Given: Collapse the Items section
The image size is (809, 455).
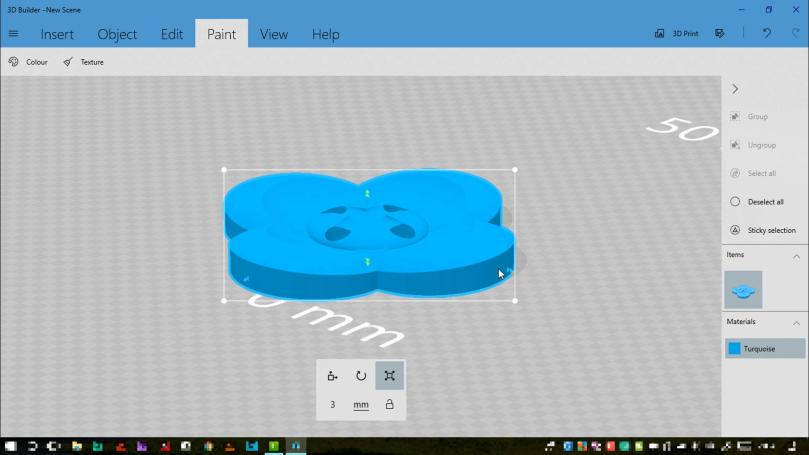Looking at the screenshot, I should pyautogui.click(x=796, y=256).
